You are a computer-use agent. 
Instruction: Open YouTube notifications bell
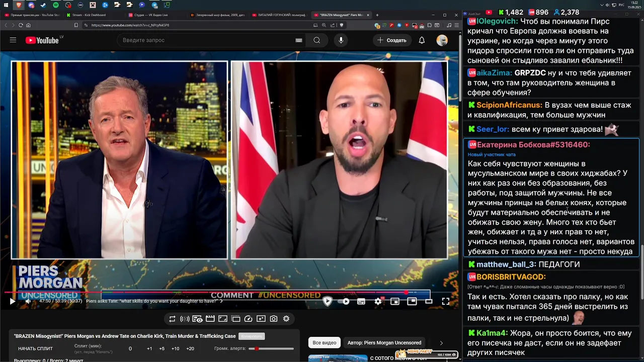[422, 40]
